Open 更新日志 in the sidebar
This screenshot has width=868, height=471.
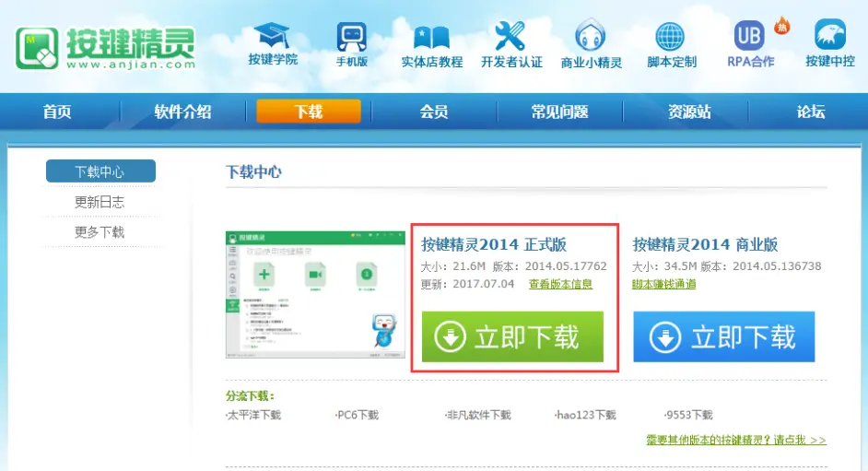(x=100, y=202)
